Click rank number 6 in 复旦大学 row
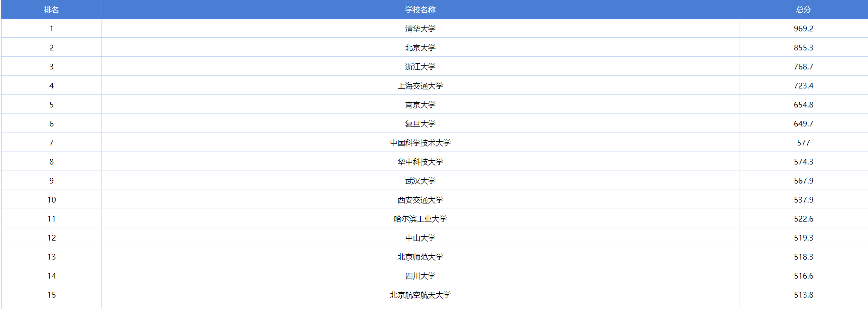The image size is (868, 309). (x=51, y=124)
